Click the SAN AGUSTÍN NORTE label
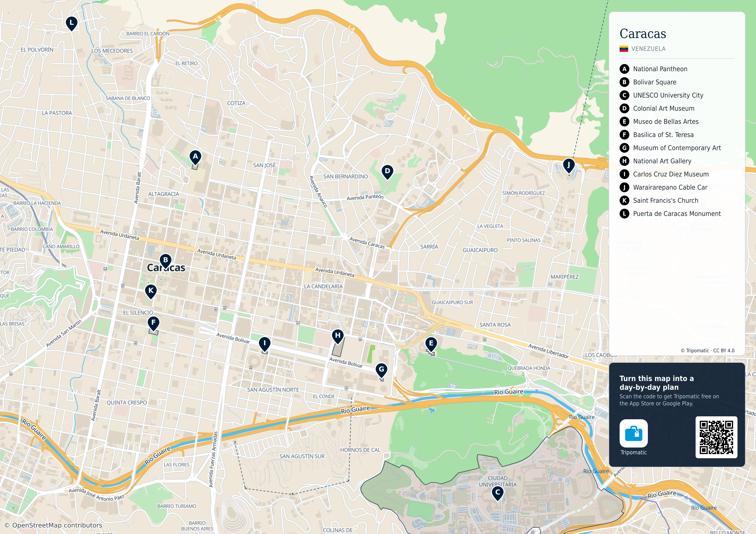 (273, 390)
